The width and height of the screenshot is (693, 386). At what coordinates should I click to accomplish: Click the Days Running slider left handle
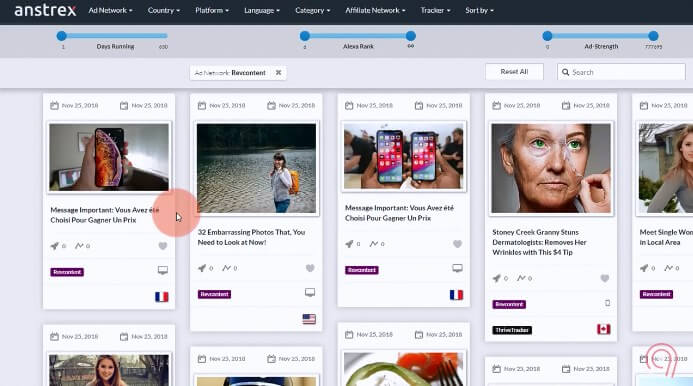61,36
